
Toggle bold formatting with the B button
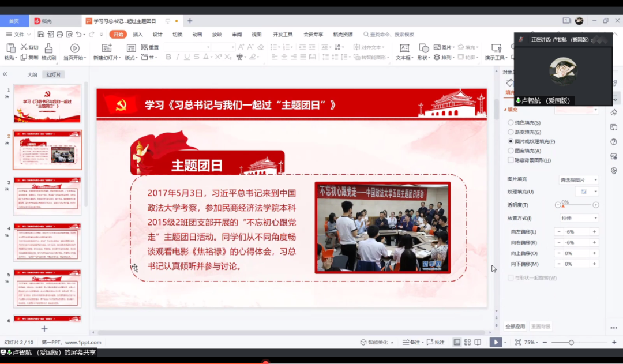[x=167, y=58]
